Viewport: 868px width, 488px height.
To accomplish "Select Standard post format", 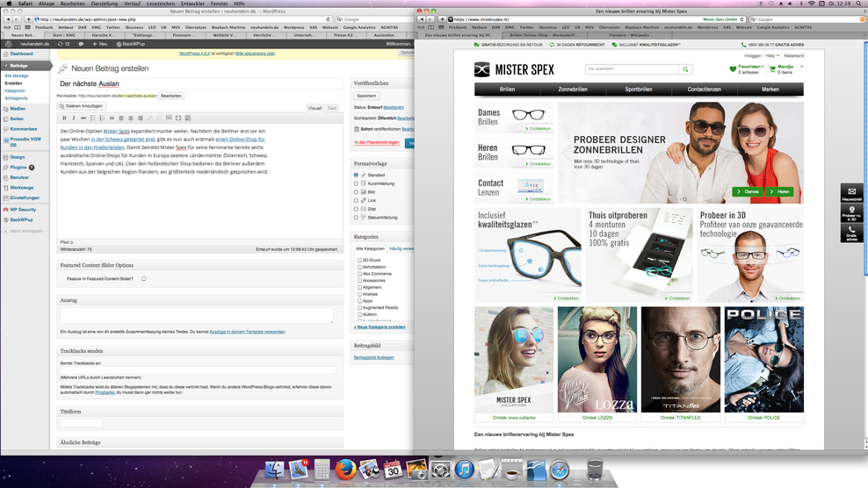I will (x=356, y=175).
